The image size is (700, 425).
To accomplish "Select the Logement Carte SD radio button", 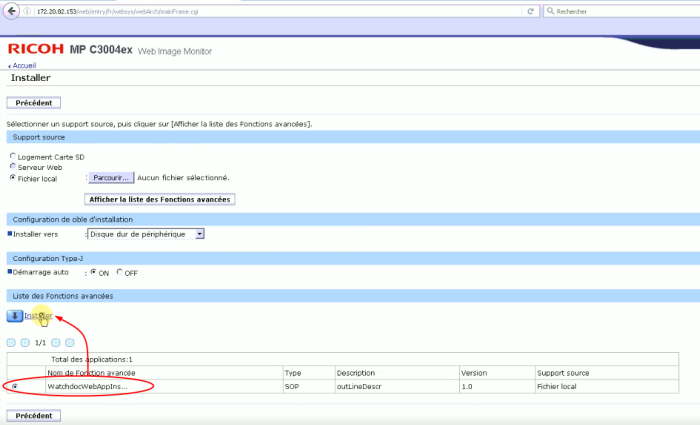I will (12, 156).
